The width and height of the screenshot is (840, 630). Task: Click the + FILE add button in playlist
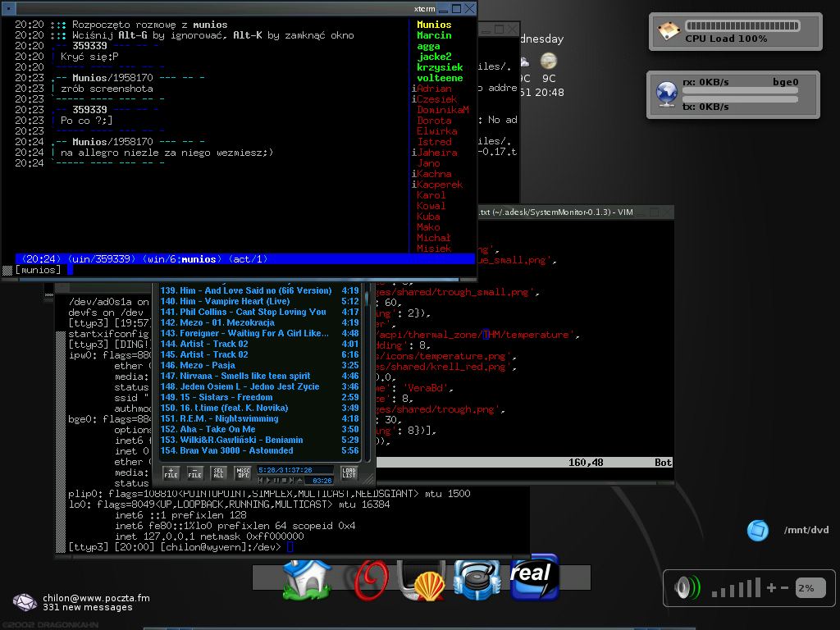click(171, 472)
